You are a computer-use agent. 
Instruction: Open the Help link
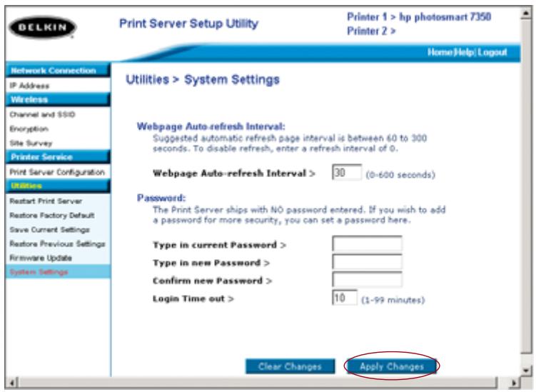465,52
